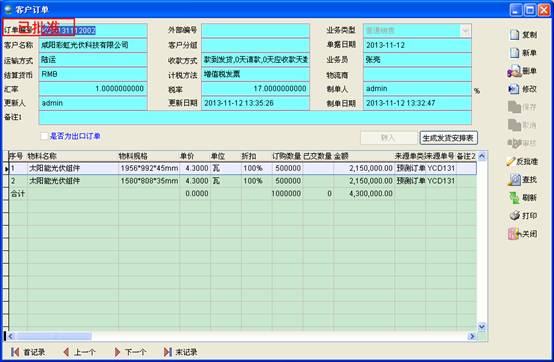Click the greyed-out 保存 save icon
554x362 pixels.
point(514,107)
